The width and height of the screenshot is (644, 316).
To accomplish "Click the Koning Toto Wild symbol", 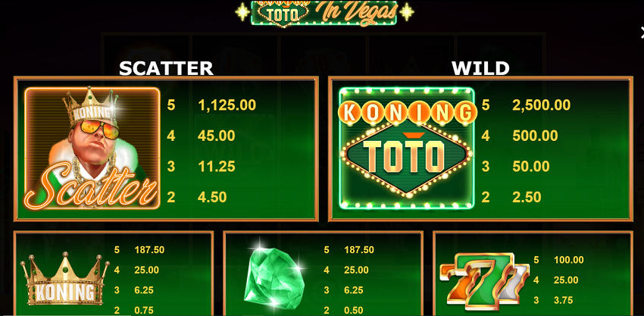I will [x=407, y=148].
